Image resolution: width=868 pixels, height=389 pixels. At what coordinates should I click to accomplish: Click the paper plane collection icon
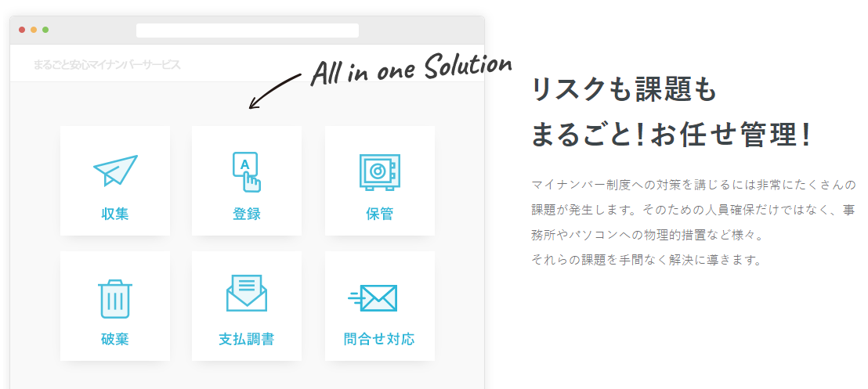point(115,171)
